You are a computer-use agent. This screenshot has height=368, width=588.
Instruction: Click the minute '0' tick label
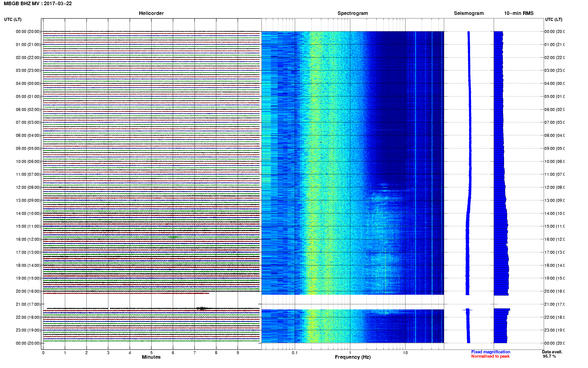click(x=43, y=353)
